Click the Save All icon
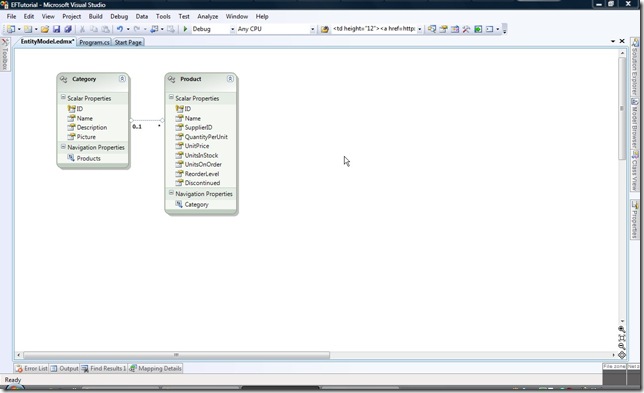 click(68, 29)
